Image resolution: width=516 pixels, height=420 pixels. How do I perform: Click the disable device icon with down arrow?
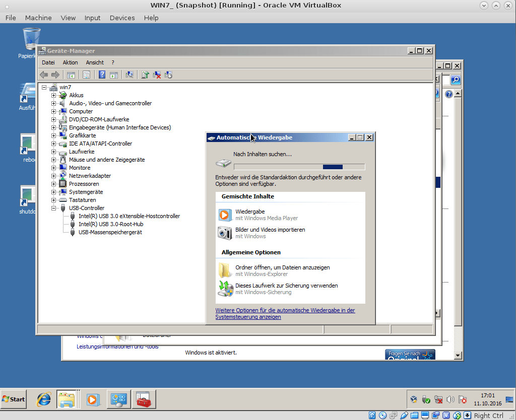[168, 75]
